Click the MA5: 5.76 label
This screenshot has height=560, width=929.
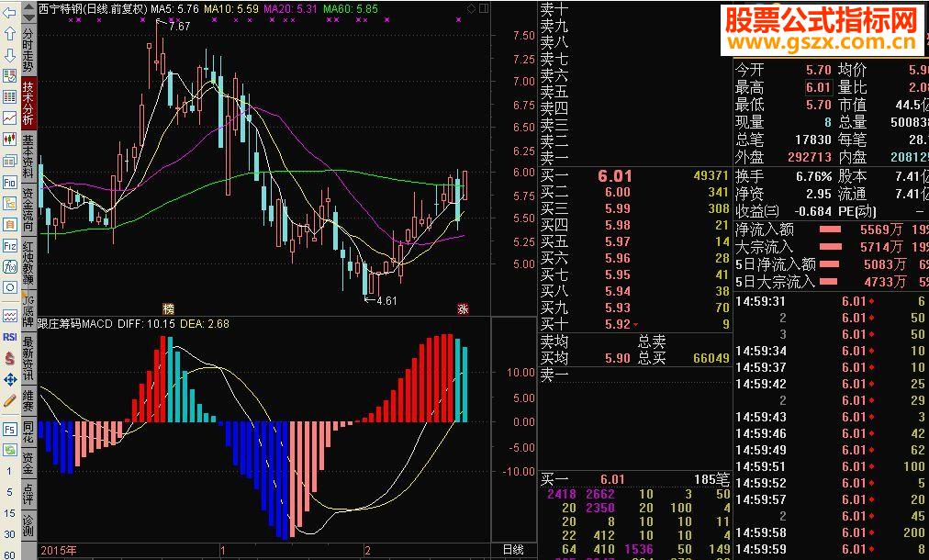tap(174, 9)
